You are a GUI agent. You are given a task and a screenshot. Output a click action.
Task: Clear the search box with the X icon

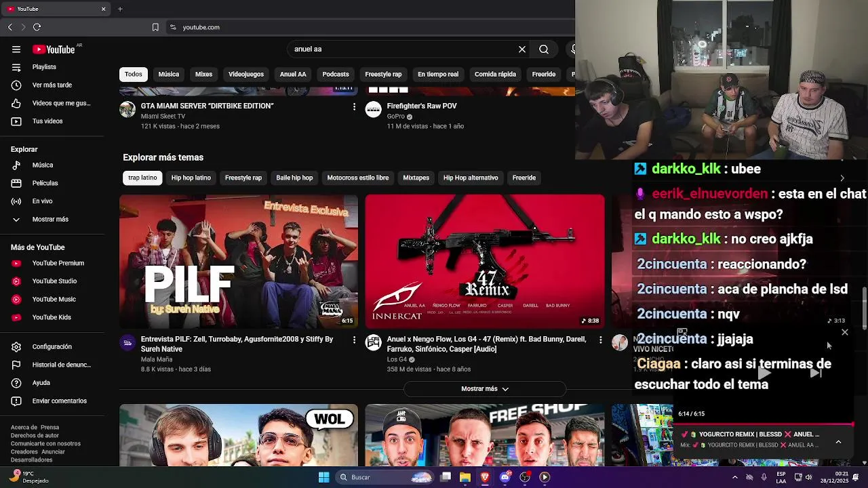(522, 49)
